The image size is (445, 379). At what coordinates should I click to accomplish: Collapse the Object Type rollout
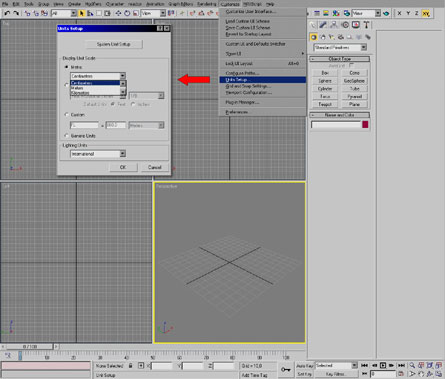pos(339,59)
